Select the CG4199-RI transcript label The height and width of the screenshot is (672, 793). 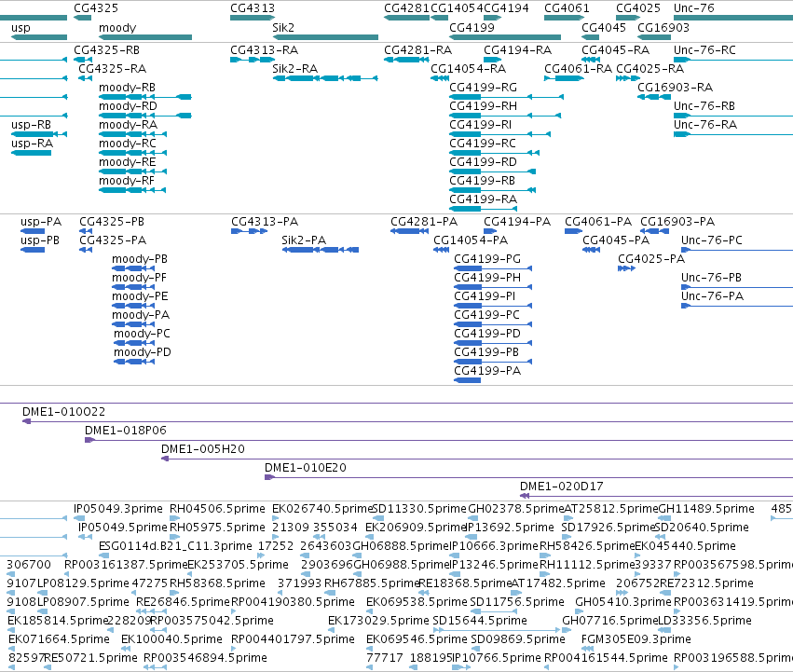(x=480, y=125)
